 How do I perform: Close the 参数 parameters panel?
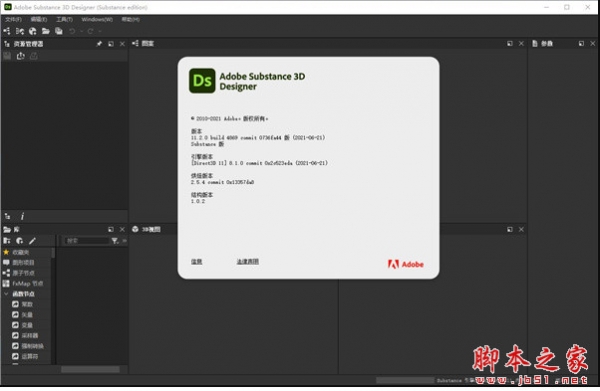[x=593, y=44]
